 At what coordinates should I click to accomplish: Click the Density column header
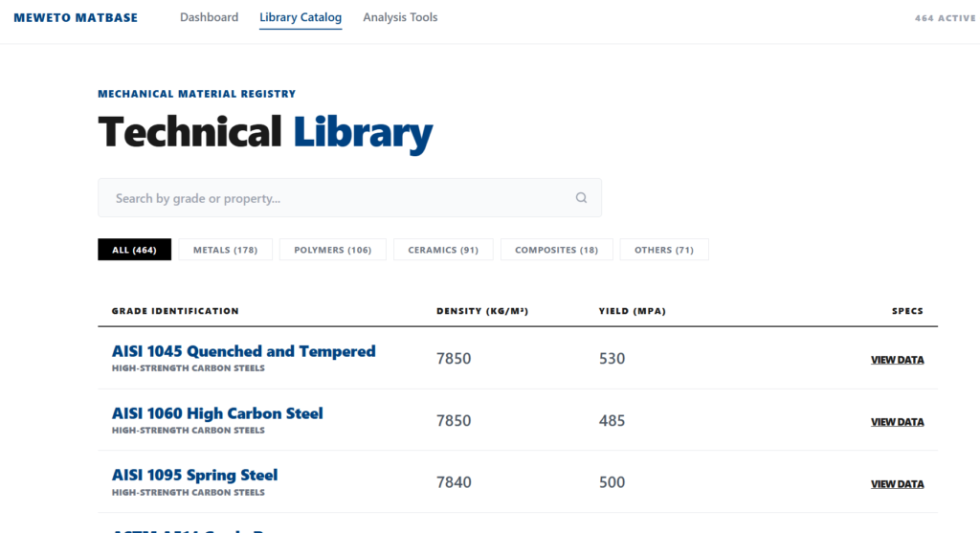482,311
